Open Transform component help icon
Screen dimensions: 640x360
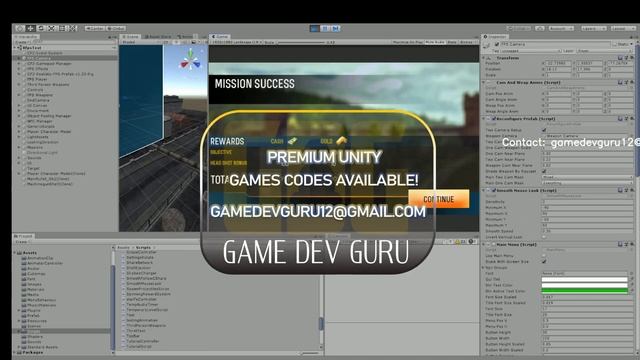620,58
